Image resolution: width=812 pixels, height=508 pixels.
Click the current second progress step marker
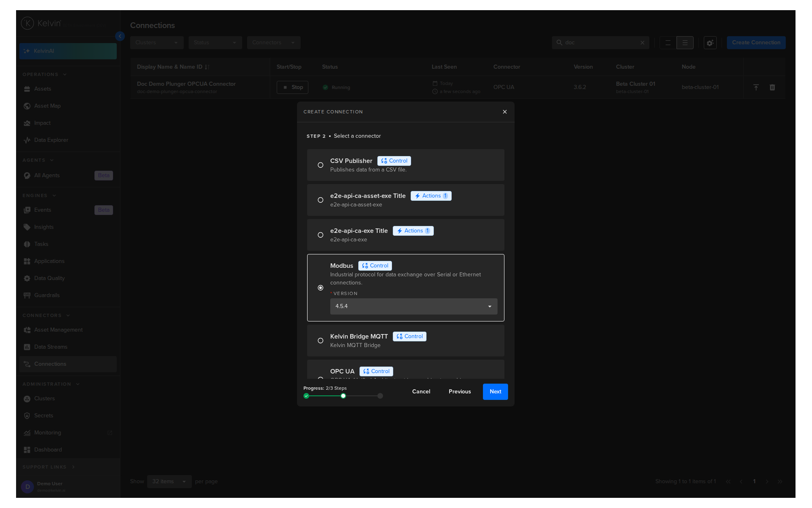coord(343,396)
